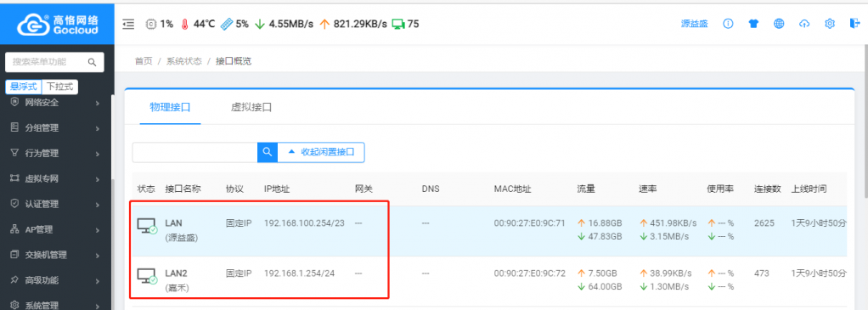Click the 流量 column header
This screenshot has width=868, height=310.
point(586,189)
